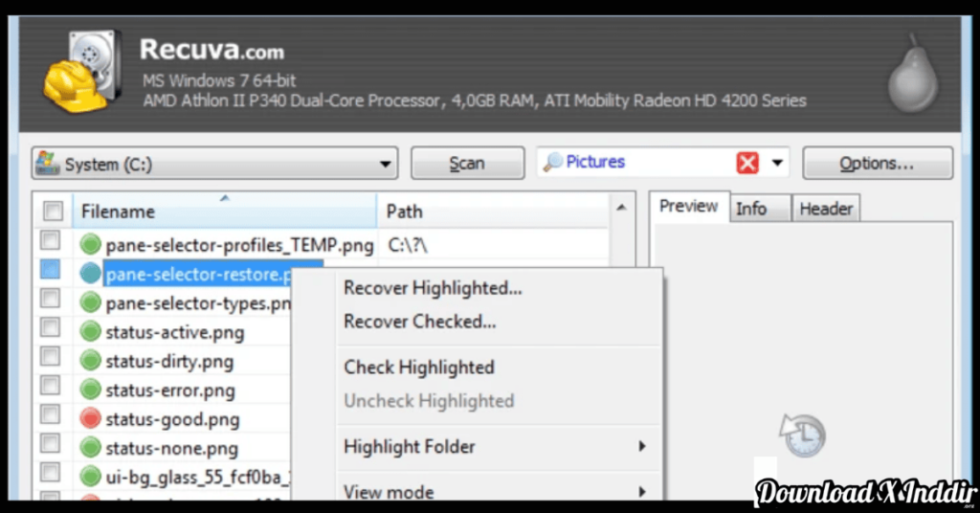
Task: Click green status dot for status-active.png
Action: pos(91,333)
